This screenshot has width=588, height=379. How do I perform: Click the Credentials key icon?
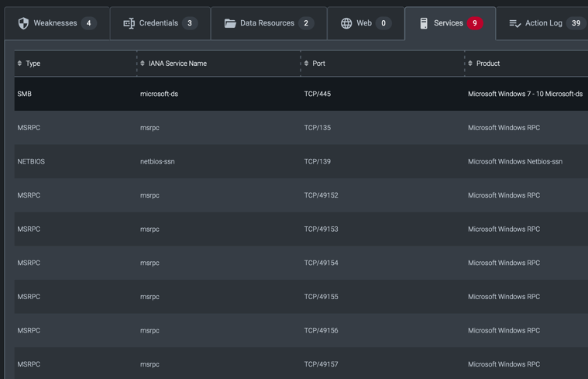(129, 23)
